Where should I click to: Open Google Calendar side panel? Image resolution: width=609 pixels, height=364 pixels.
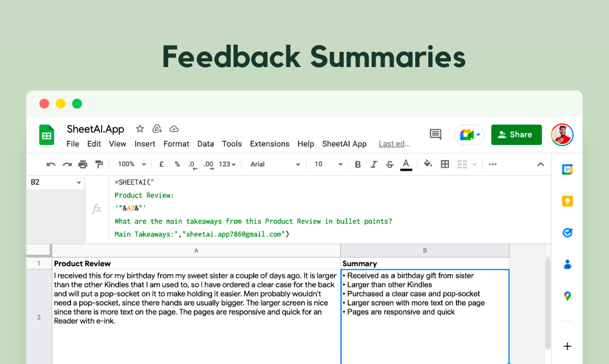(567, 169)
